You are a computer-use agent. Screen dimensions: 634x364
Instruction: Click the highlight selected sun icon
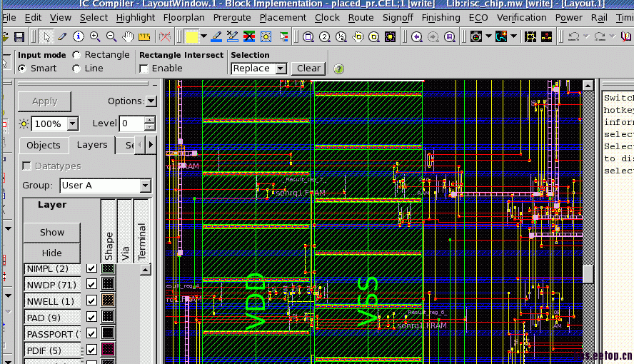(266, 37)
